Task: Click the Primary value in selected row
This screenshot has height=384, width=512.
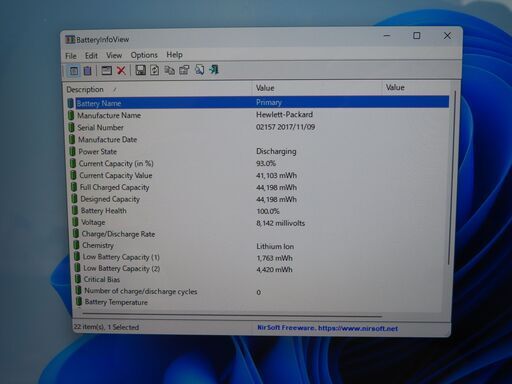Action: [269, 102]
